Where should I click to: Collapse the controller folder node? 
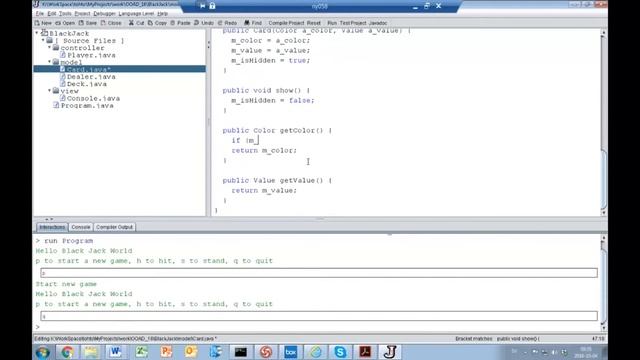[50, 48]
